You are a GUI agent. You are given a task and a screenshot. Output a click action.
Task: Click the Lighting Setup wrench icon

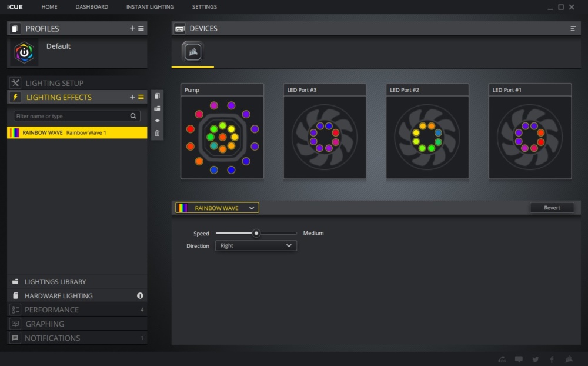tap(15, 83)
